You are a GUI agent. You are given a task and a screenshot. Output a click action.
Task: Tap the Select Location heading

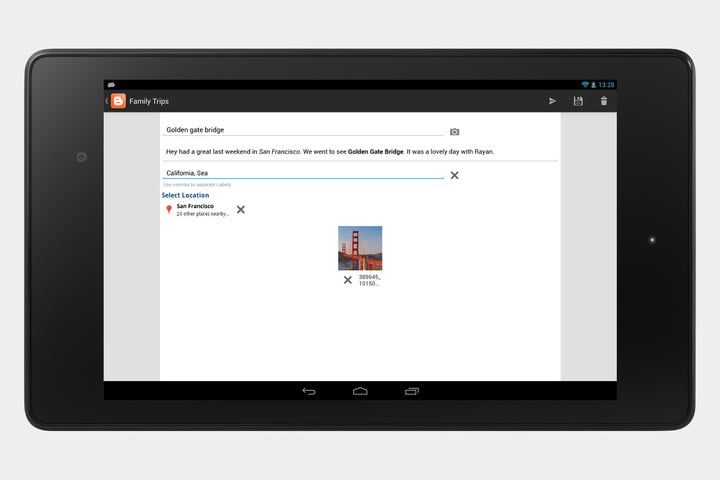(185, 195)
